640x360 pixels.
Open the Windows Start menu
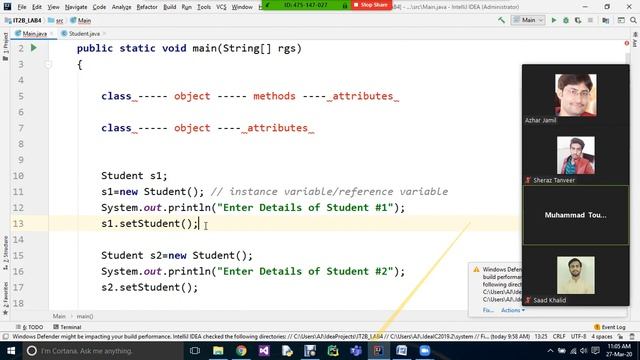pos(11,351)
